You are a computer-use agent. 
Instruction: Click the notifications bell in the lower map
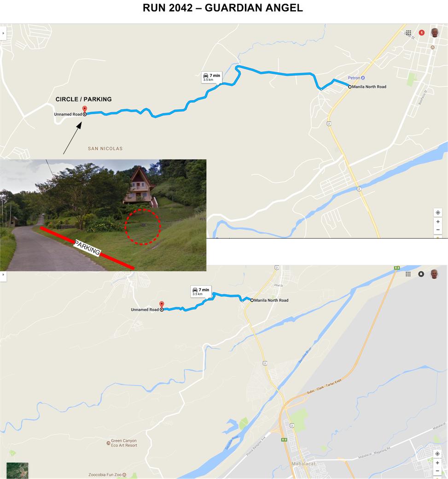pyautogui.click(x=421, y=274)
